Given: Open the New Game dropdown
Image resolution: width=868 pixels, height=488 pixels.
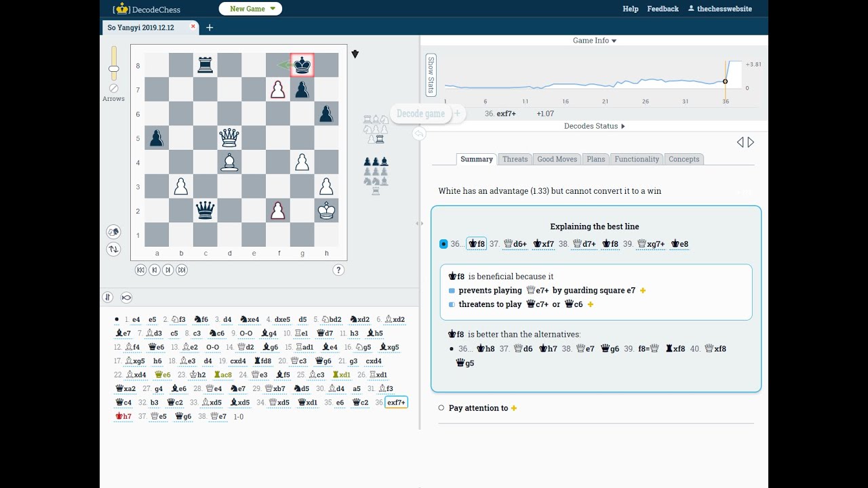Looking at the screenshot, I should [x=250, y=9].
